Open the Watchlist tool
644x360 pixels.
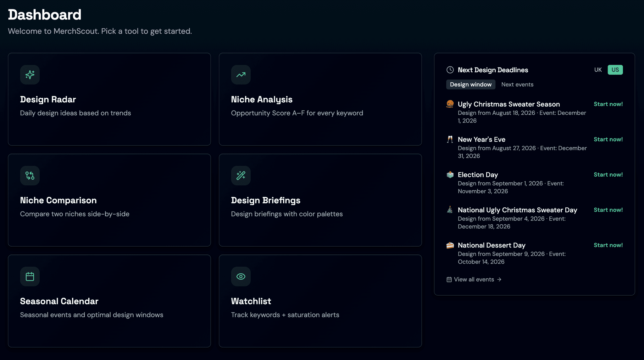(x=320, y=301)
